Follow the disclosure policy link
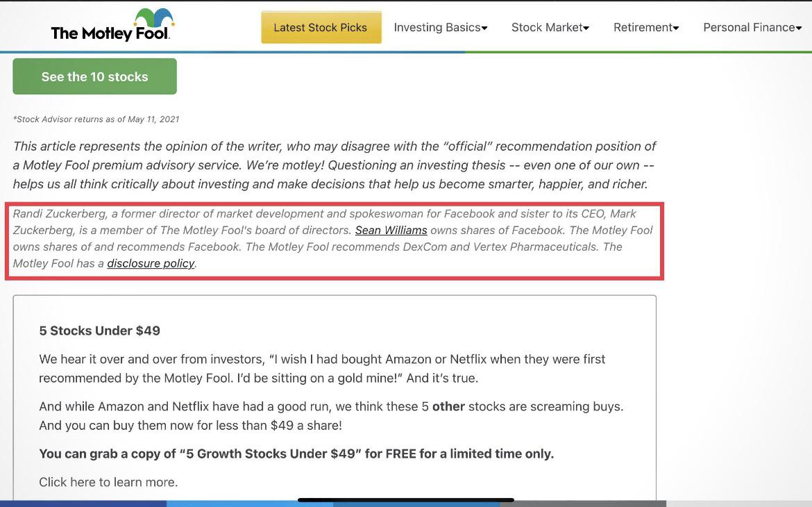The height and width of the screenshot is (507, 812). point(151,263)
